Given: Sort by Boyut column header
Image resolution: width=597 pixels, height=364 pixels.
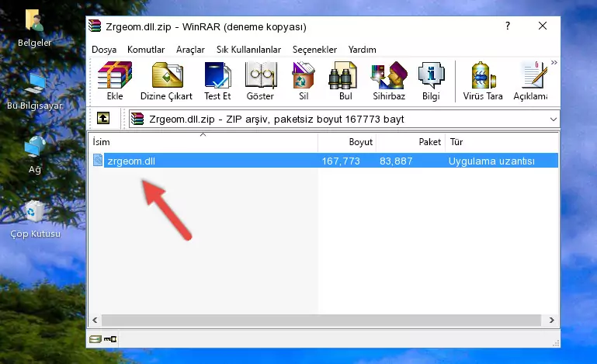Looking at the screenshot, I should [347, 141].
